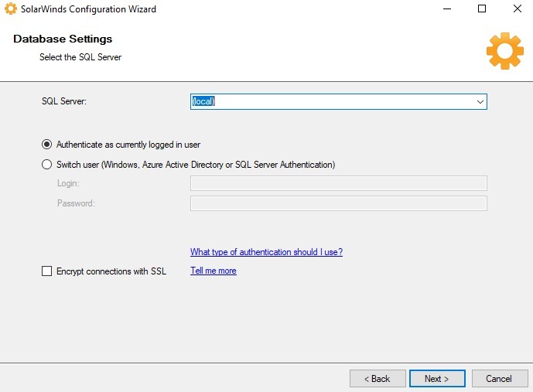Image resolution: width=533 pixels, height=392 pixels.
Task: Click the SolarWinds icon in the title bar
Action: click(x=11, y=9)
